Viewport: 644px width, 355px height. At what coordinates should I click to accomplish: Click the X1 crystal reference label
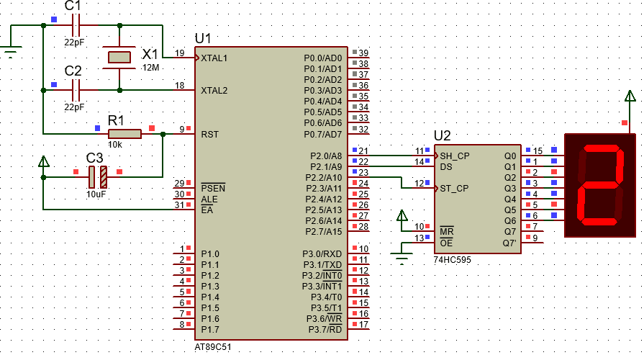[150, 54]
